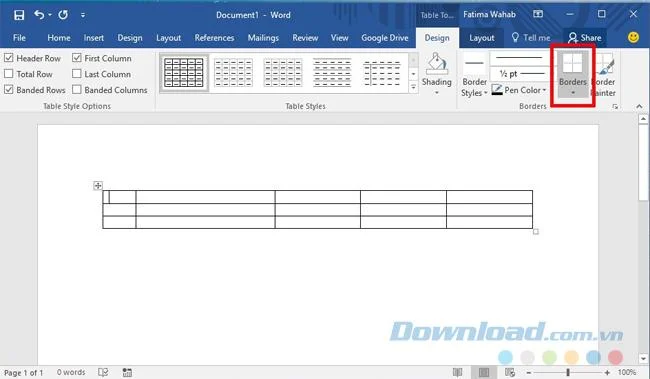Open the line style dropdown
The width and height of the screenshot is (650, 379).
520,58
